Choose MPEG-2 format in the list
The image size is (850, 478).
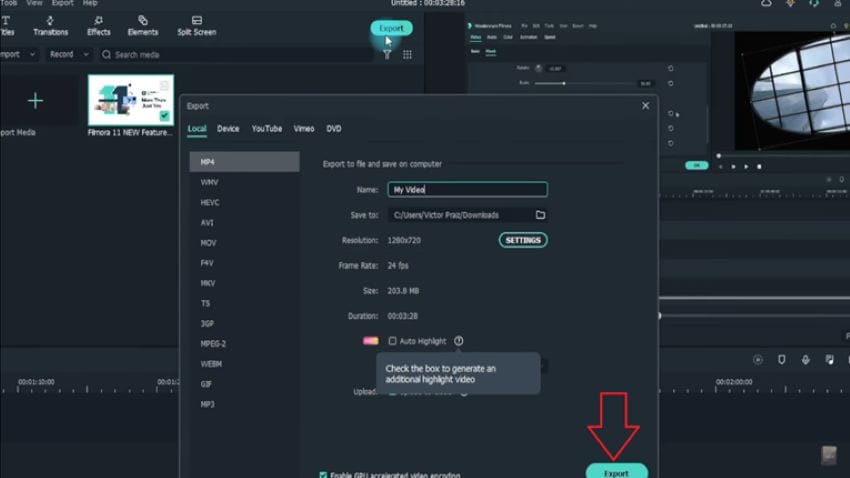pyautogui.click(x=244, y=344)
